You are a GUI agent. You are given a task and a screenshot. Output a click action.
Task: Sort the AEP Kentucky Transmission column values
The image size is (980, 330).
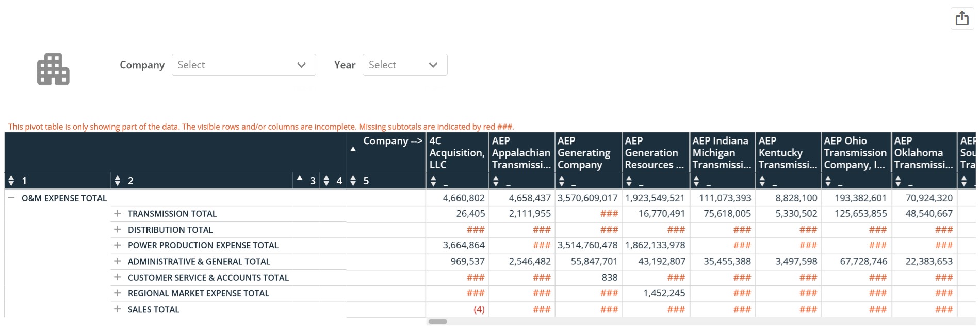(x=762, y=181)
